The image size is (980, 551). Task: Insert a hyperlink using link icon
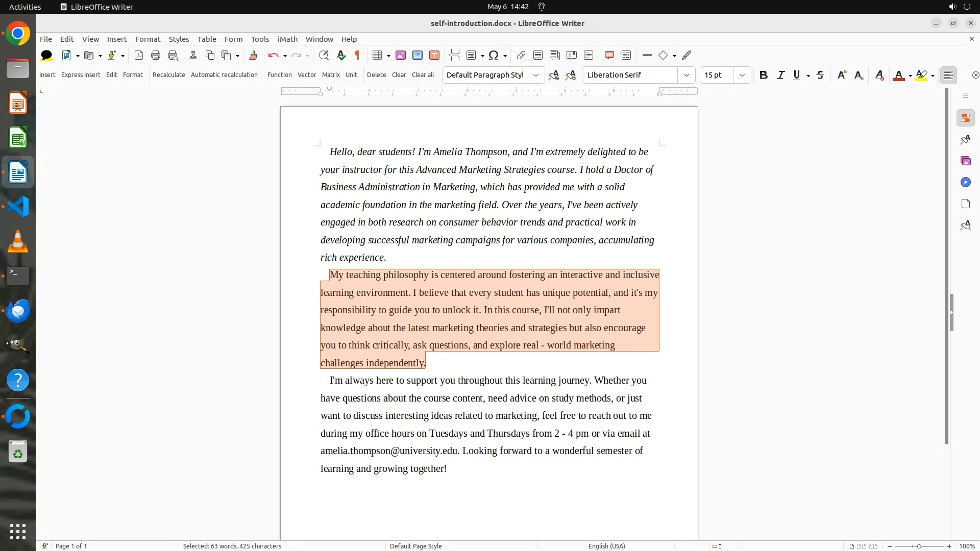tap(521, 55)
